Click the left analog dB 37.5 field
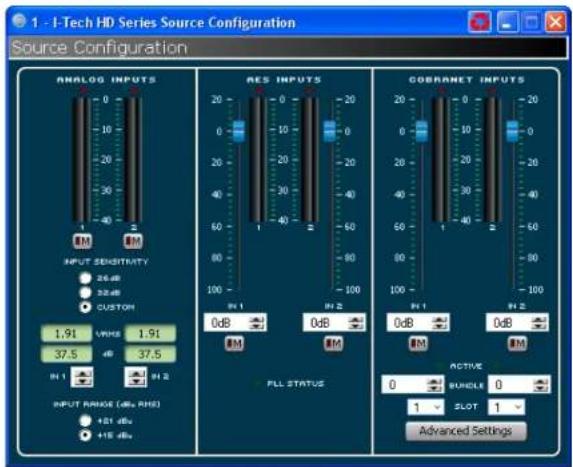Viewport: 573px width, 467px height. click(66, 354)
